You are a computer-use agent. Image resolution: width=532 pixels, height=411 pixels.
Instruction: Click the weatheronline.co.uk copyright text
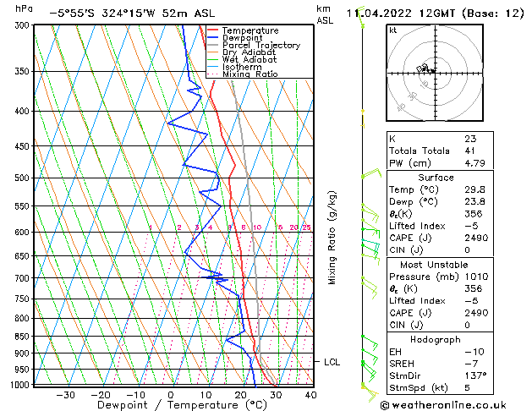(x=442, y=405)
